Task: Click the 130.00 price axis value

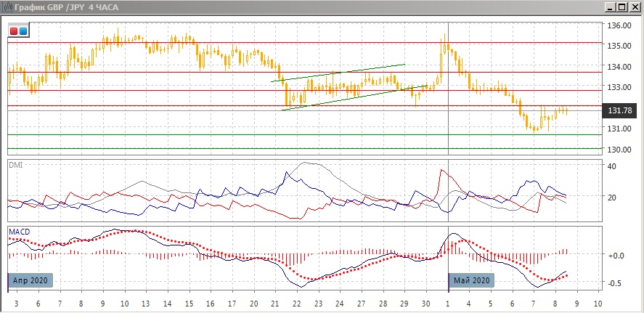Action: click(x=619, y=149)
